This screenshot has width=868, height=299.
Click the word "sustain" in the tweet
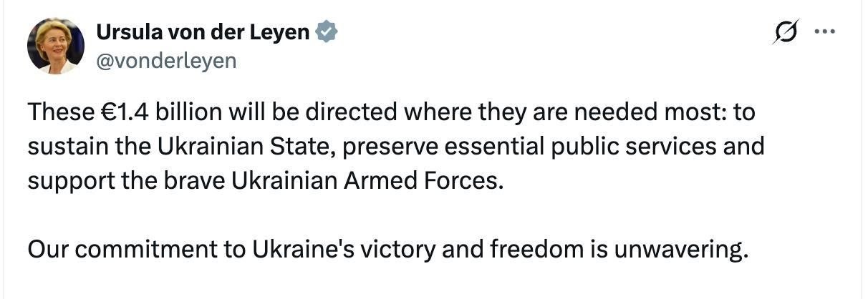click(x=66, y=146)
